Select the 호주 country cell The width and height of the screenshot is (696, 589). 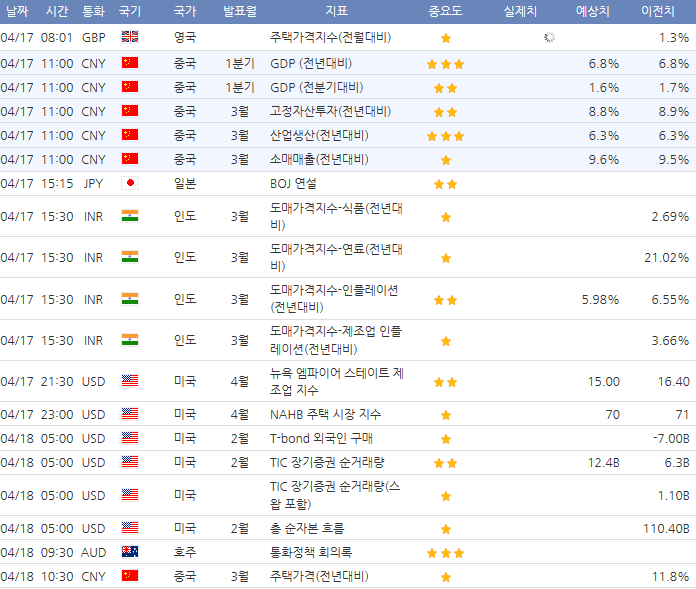pos(185,553)
